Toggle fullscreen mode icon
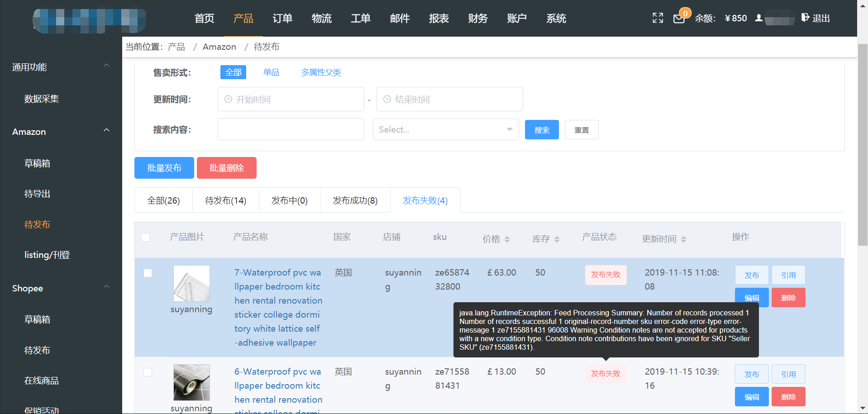Image resolution: width=868 pixels, height=414 pixels. pos(658,18)
